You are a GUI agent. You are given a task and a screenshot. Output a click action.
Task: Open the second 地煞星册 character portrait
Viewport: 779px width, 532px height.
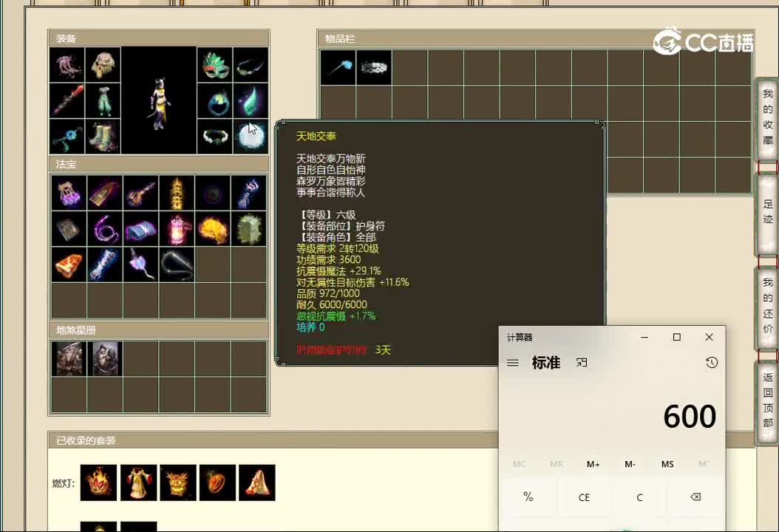click(104, 358)
